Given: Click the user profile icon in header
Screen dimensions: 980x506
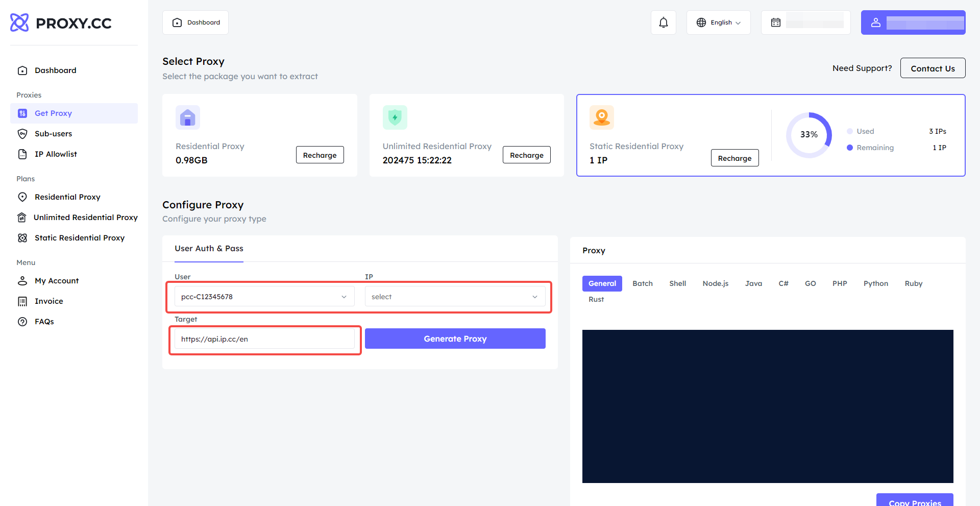Looking at the screenshot, I should [x=876, y=22].
